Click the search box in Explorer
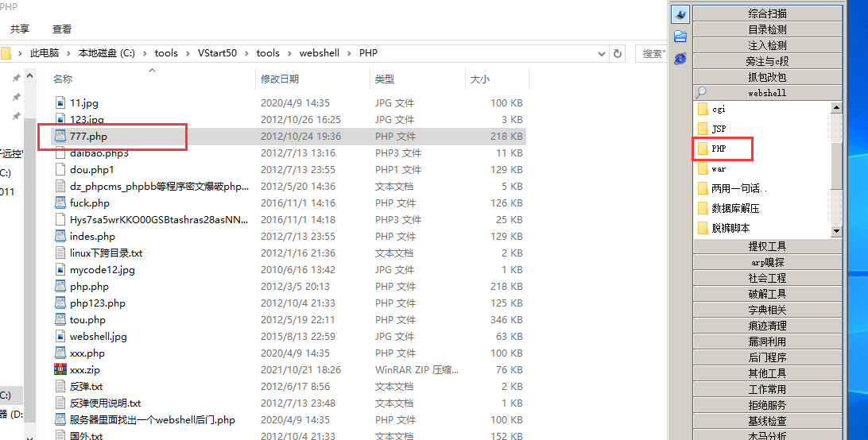The height and width of the screenshot is (440, 868). pyautogui.click(x=652, y=53)
